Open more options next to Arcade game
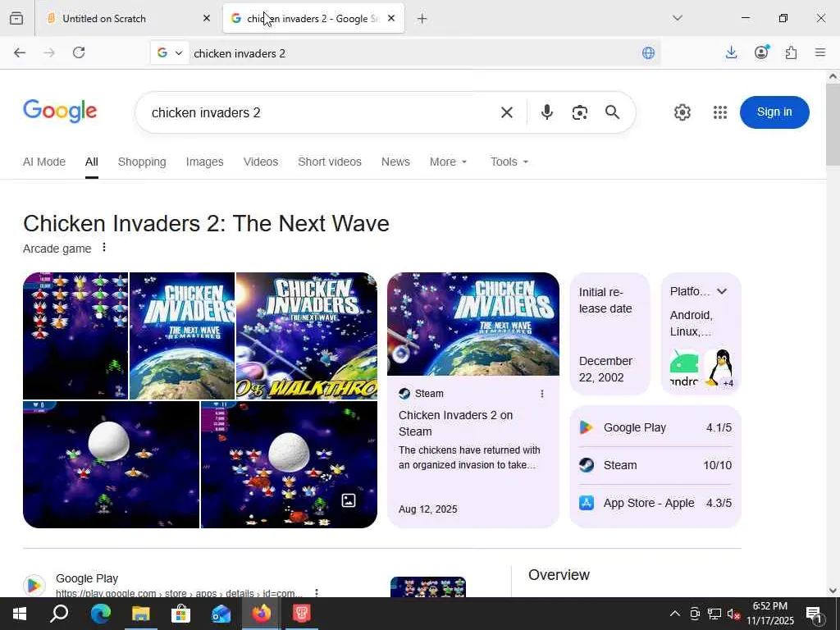840x630 pixels. (x=104, y=248)
